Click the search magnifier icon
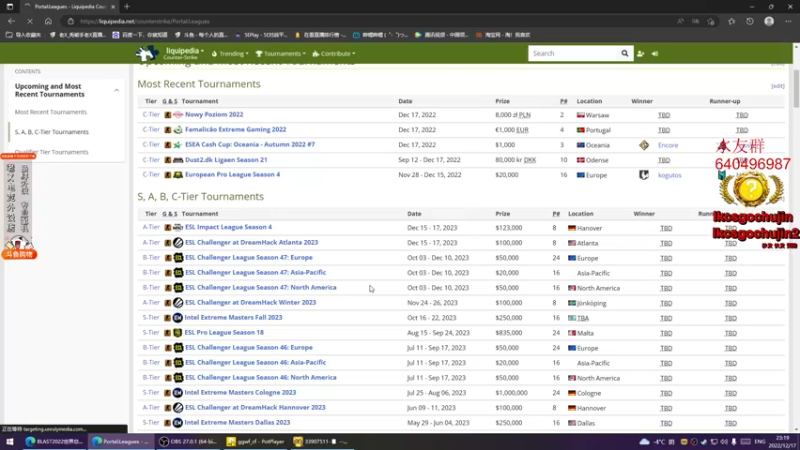Screen dimensions: 800x450 click(x=624, y=53)
